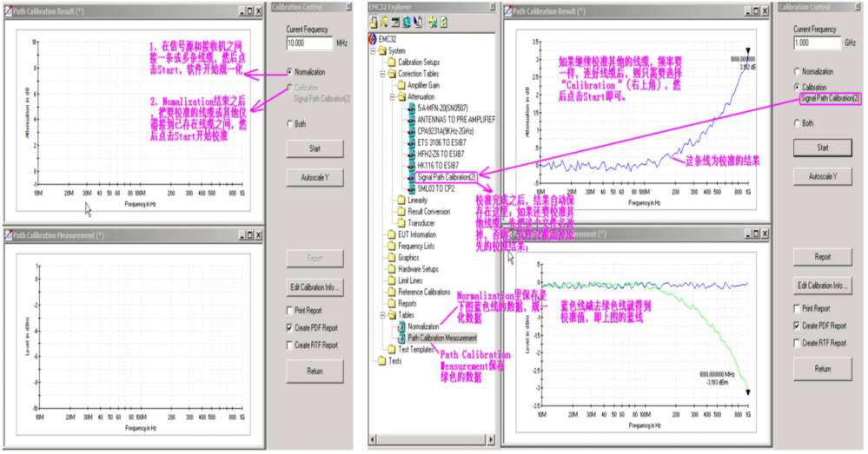Open the Limit Lines folder
Viewport: 868px width, 454px height.
pyautogui.click(x=410, y=281)
